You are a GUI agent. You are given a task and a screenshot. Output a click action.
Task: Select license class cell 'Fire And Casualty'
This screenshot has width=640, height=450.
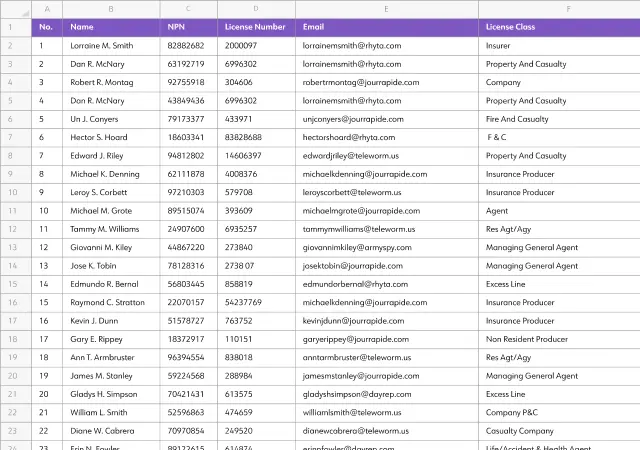coord(559,119)
